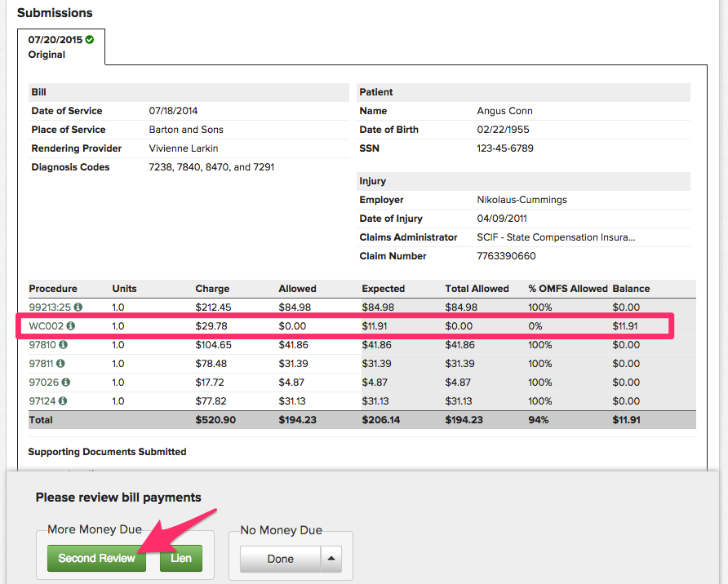728x584 pixels.
Task: Click the Procedure column header
Action: tap(53, 289)
